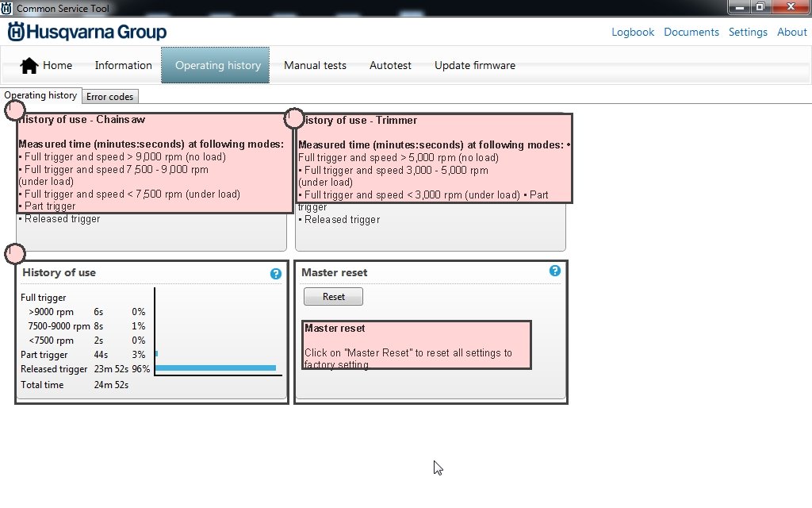Click the "2s" time value

coord(98,341)
